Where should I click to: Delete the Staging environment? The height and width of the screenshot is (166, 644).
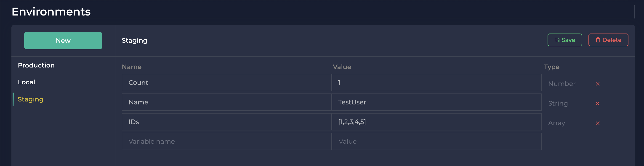(608, 40)
